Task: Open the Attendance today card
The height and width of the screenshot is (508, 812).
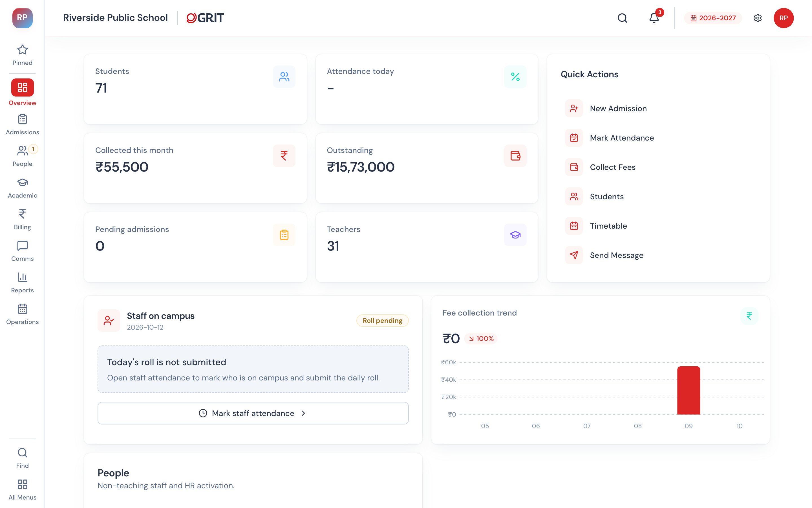Action: 427,89
